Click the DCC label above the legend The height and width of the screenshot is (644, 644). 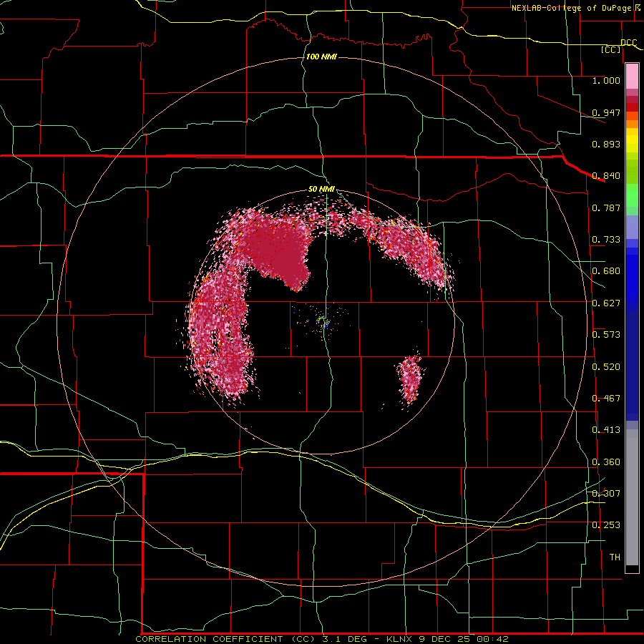click(629, 43)
